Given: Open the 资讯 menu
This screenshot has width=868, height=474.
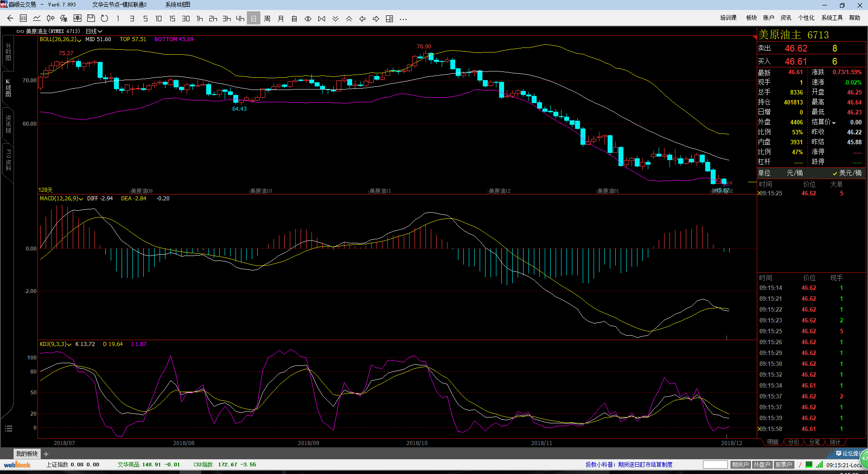Looking at the screenshot, I should (786, 18).
